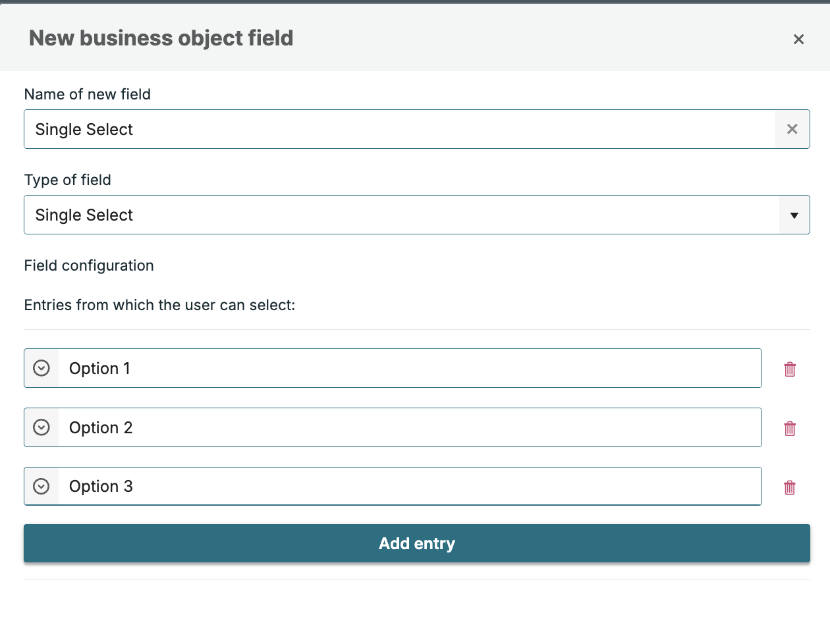Click the dialog title 'New business object field'
Image resolution: width=830 pixels, height=644 pixels.
tap(161, 38)
